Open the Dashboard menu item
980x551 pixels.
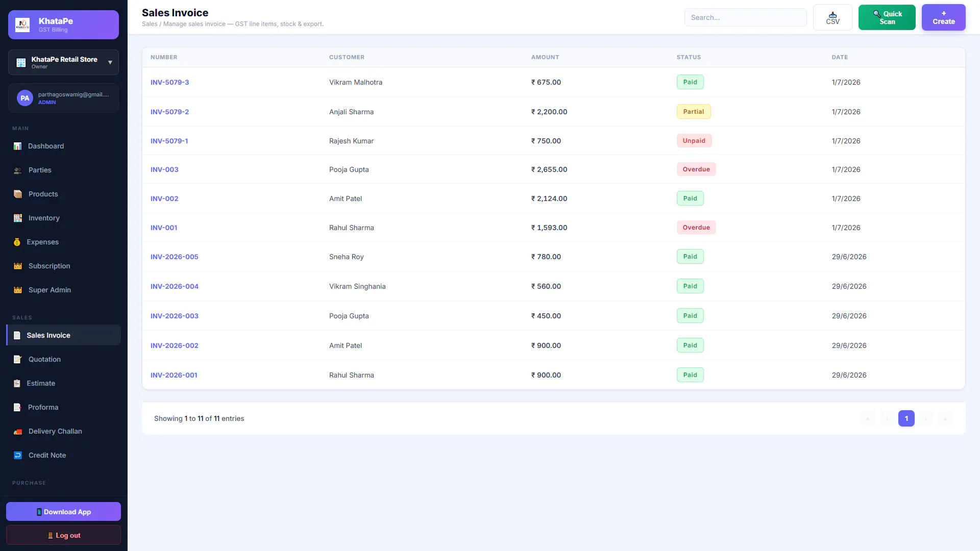coord(63,146)
